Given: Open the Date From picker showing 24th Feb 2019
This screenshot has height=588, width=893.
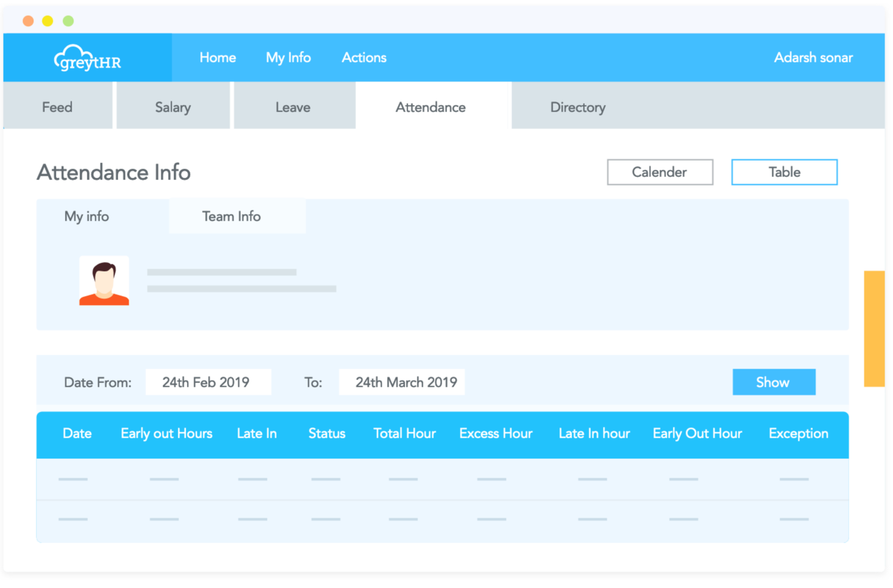Looking at the screenshot, I should tap(208, 382).
